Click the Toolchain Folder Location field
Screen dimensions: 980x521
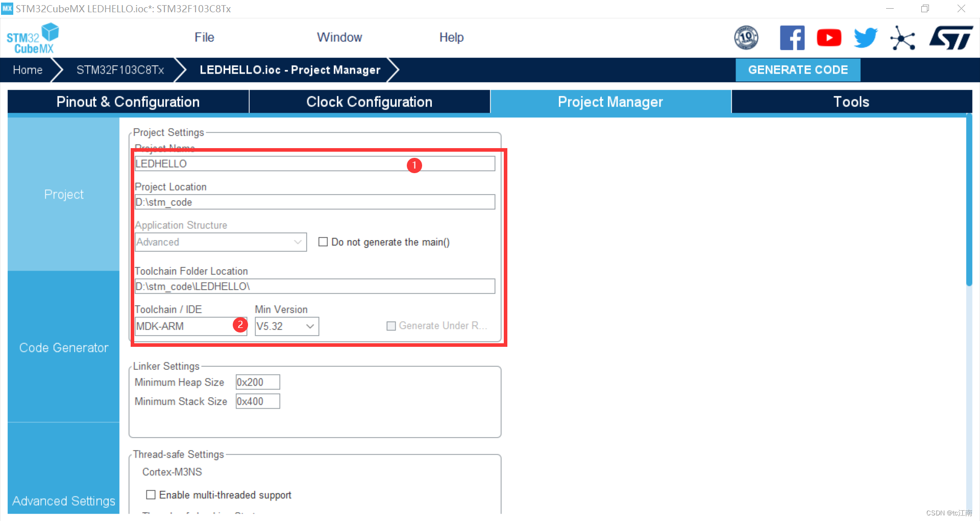click(x=315, y=286)
